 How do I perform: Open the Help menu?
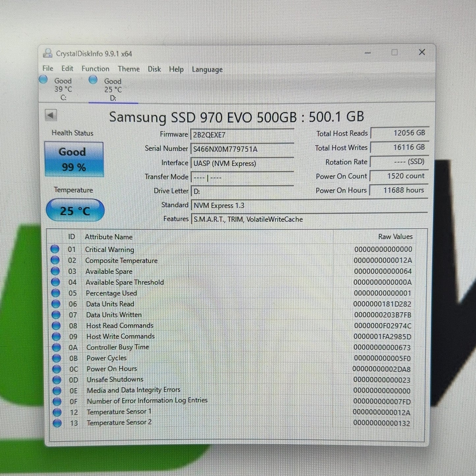click(x=176, y=69)
